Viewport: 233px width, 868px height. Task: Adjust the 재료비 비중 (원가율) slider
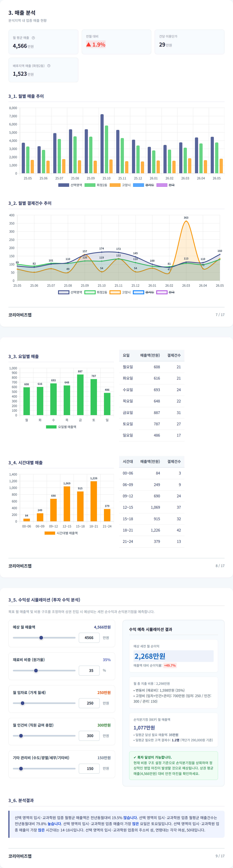click(x=44, y=671)
